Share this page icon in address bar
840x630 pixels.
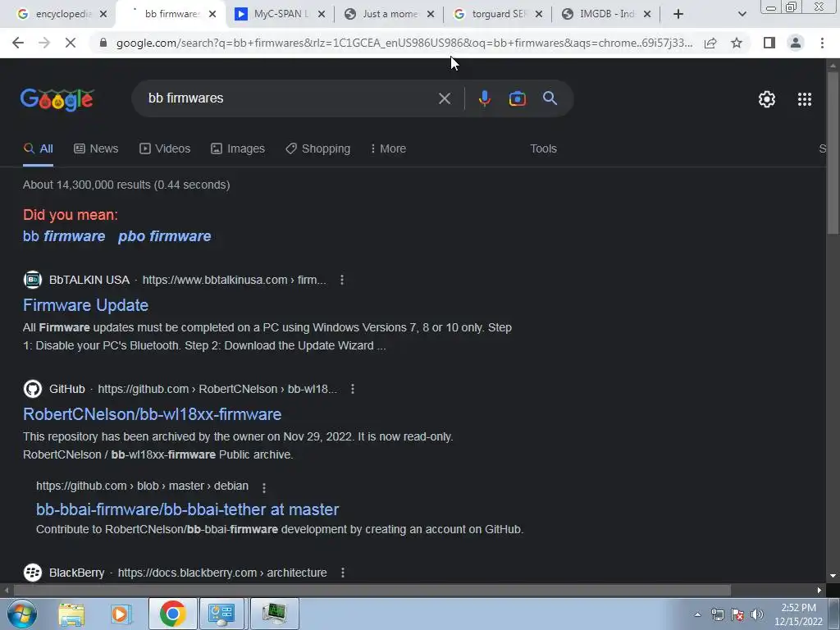710,43
